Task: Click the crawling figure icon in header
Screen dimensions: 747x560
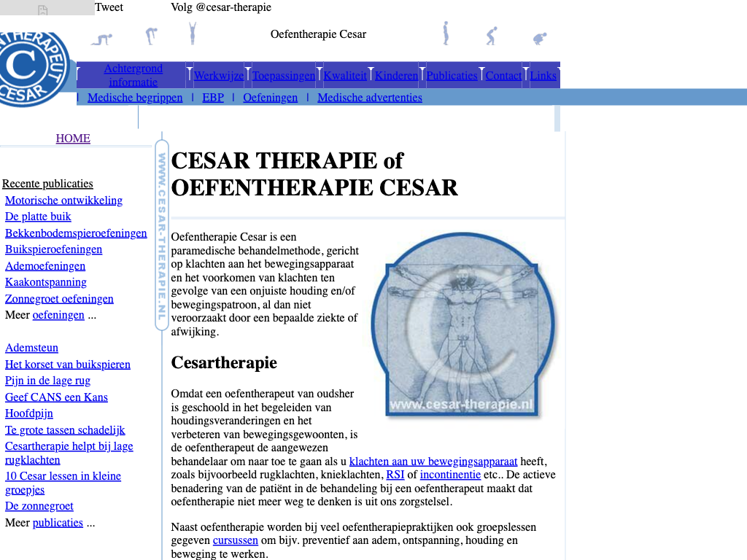Action: click(101, 38)
